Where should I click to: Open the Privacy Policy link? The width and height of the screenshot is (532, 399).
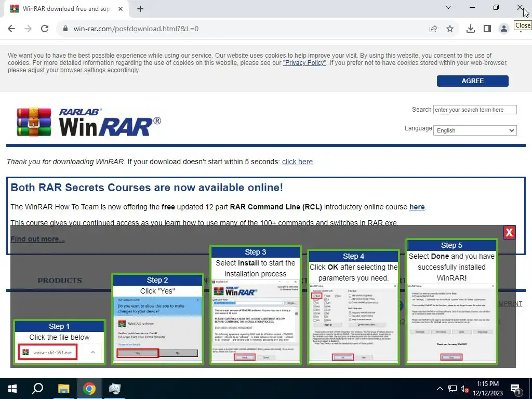[304, 63]
